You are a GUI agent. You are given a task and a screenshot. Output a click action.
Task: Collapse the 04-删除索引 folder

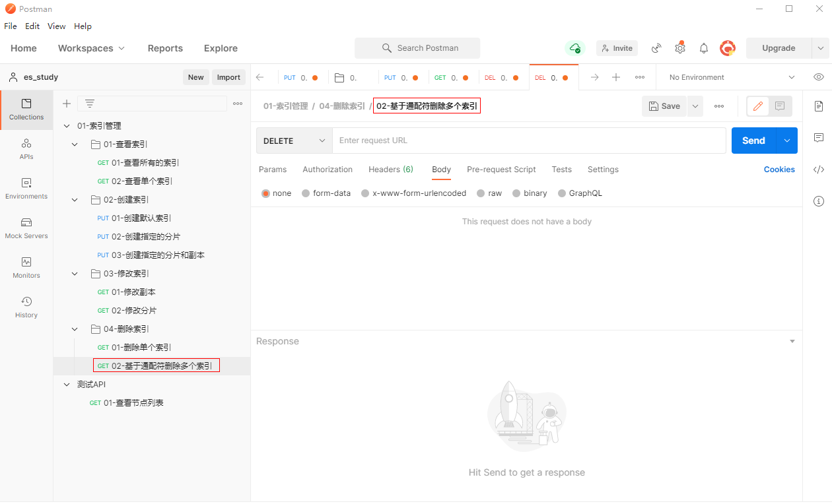(x=75, y=329)
